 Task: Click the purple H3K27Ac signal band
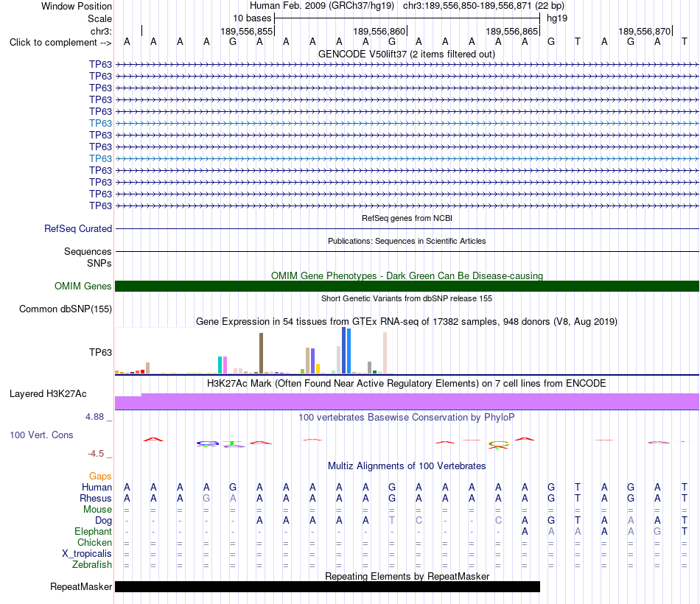(x=407, y=401)
